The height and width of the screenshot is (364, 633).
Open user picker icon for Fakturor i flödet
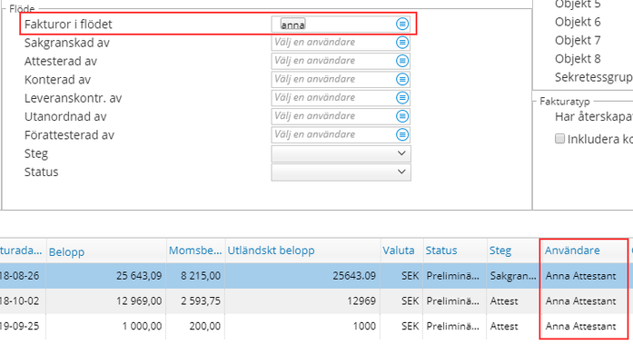(x=402, y=24)
